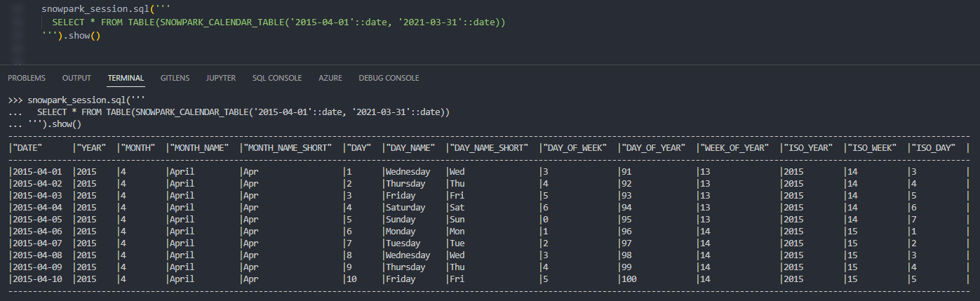This screenshot has height=301, width=980.
Task: Click the "DAY_OF_YEAR" column header
Action: point(652,147)
